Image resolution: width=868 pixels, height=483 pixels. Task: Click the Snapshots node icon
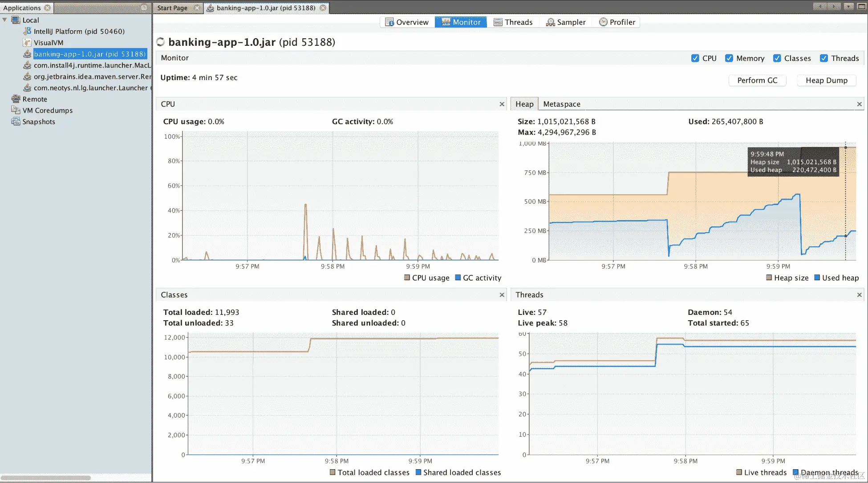(16, 122)
